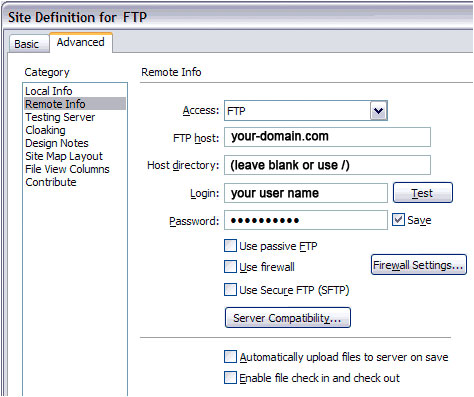Click the Login text field
The image size is (474, 397).
pyautogui.click(x=306, y=193)
